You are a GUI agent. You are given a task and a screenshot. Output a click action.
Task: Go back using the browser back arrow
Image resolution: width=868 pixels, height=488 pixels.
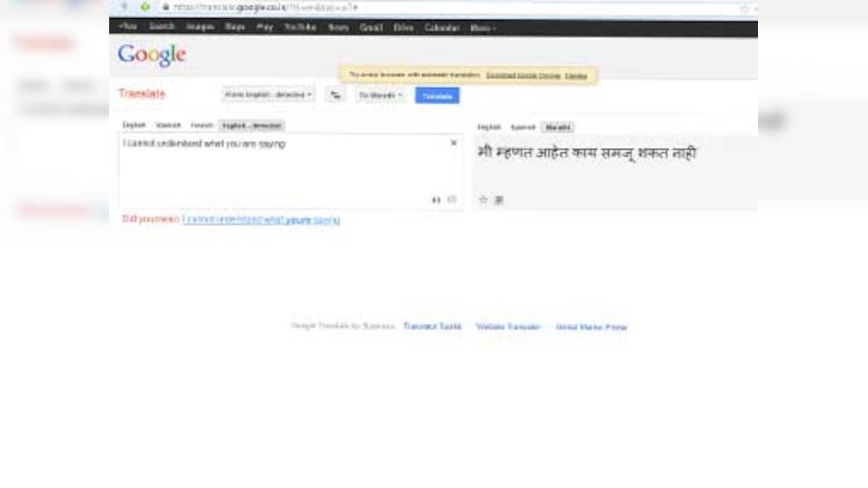[x=124, y=7]
